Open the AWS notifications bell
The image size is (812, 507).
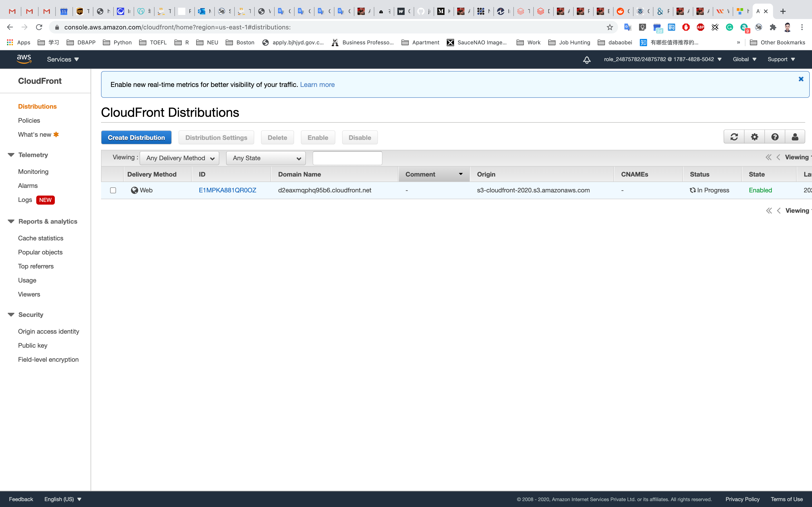(587, 60)
